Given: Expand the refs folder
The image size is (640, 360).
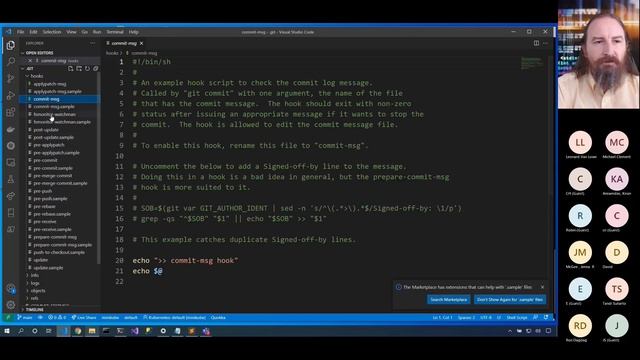Looking at the screenshot, I should tap(35, 298).
